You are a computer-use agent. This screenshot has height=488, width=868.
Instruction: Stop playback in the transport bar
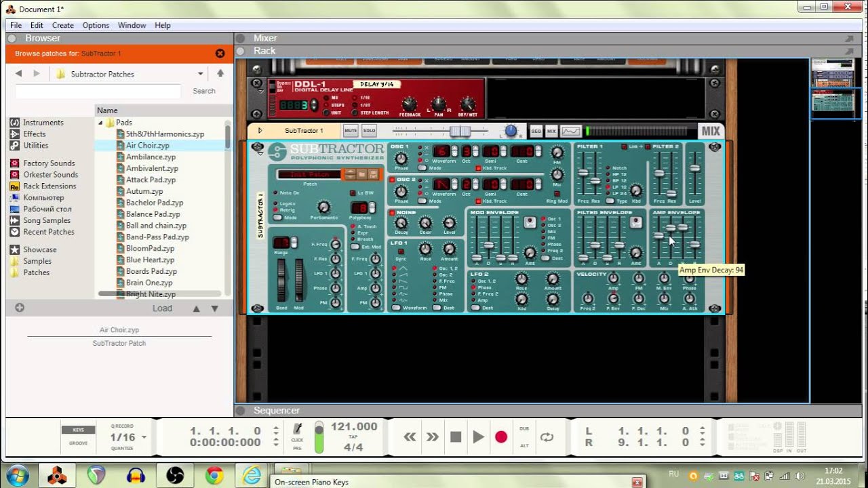(x=456, y=437)
